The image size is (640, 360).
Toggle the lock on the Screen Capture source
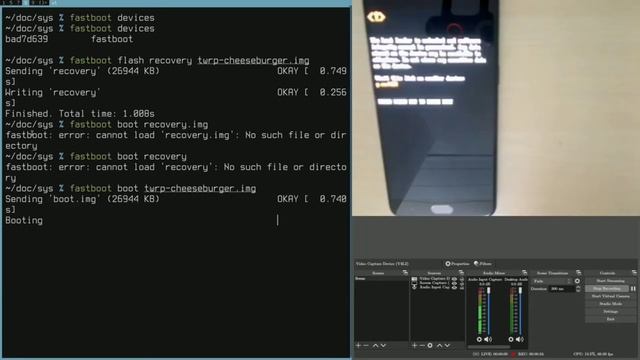[462, 283]
